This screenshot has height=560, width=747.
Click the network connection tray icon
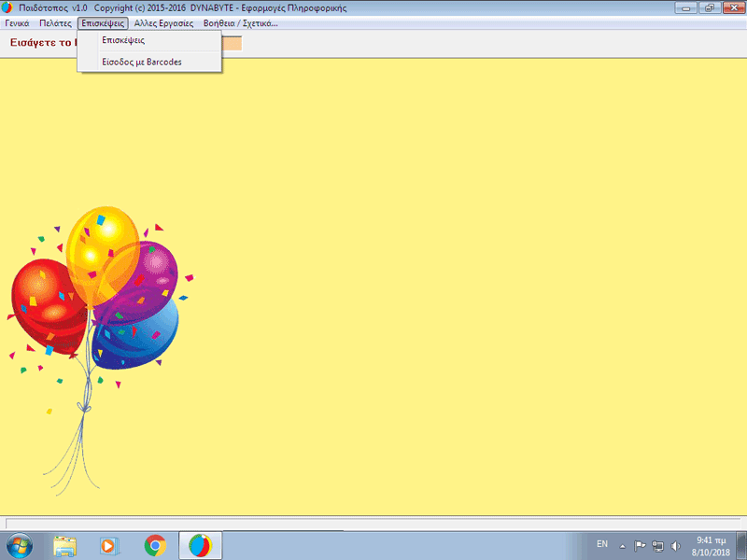[658, 546]
